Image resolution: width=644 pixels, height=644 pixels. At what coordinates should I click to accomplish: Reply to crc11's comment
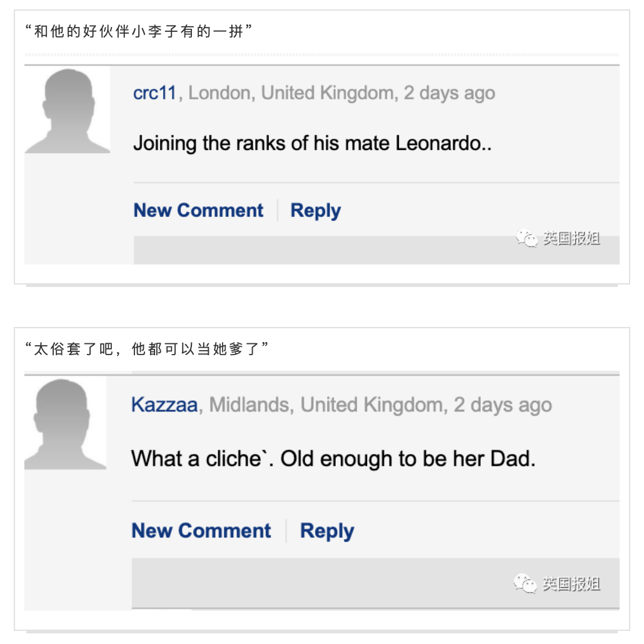click(x=316, y=211)
